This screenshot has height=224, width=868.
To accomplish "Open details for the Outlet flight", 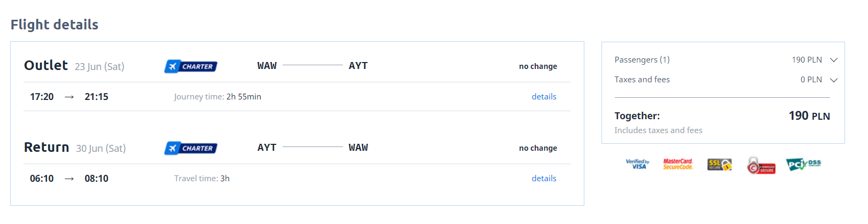I will pos(544,97).
